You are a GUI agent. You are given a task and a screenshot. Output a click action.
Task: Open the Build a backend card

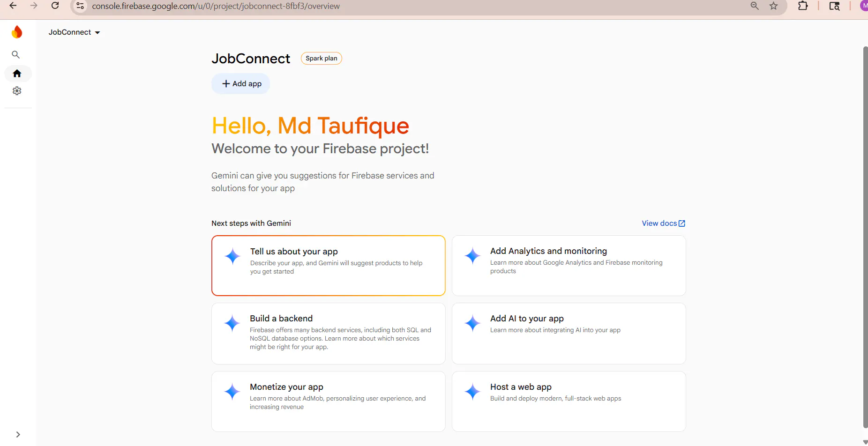pos(329,334)
